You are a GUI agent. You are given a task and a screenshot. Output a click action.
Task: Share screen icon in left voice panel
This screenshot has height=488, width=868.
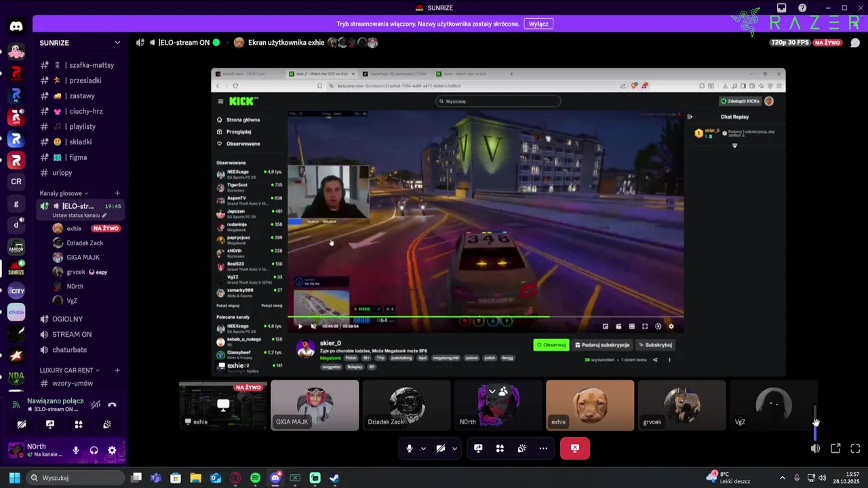[50, 424]
